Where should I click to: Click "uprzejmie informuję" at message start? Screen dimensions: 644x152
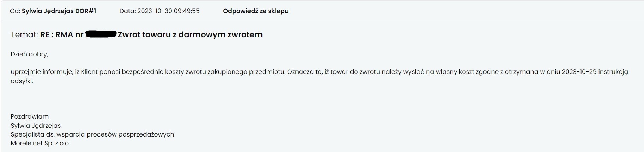click(42, 72)
